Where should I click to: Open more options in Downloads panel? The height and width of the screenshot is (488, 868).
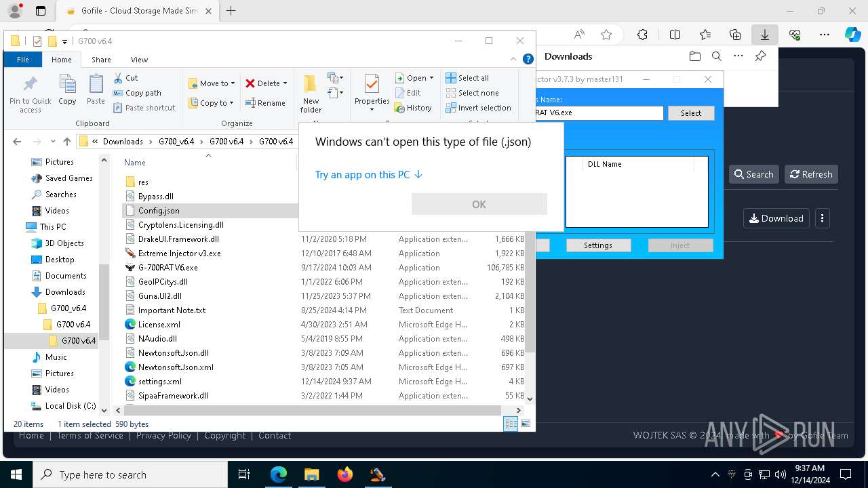coord(738,56)
